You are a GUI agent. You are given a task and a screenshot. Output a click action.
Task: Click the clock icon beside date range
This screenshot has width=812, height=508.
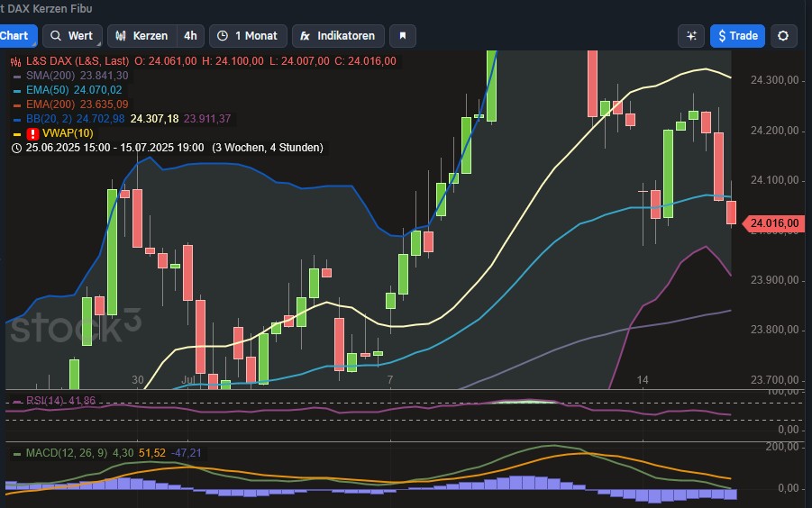(x=16, y=148)
